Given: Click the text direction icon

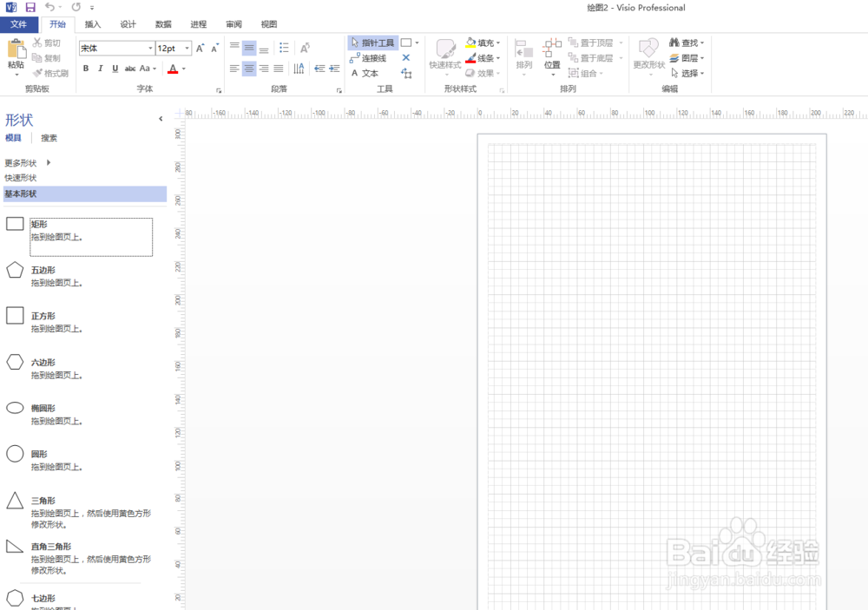Looking at the screenshot, I should pyautogui.click(x=299, y=69).
